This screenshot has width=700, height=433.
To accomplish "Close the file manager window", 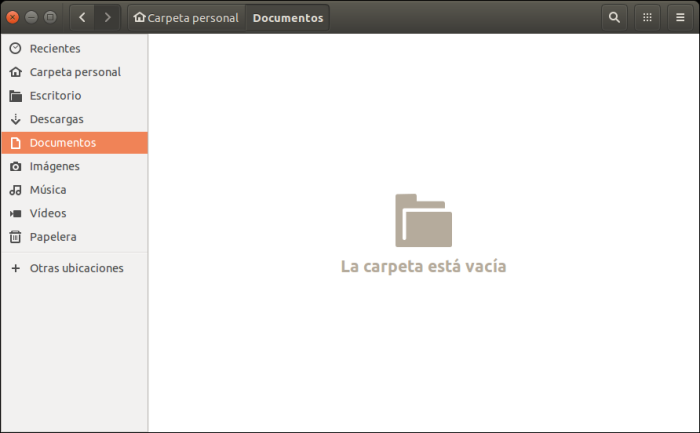I will (13, 17).
